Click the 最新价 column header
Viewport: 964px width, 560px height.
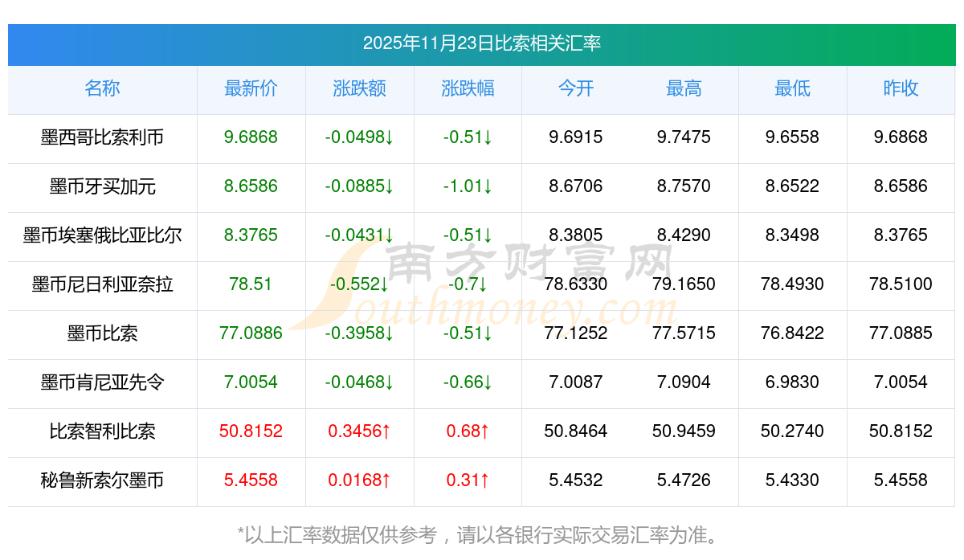(x=251, y=88)
